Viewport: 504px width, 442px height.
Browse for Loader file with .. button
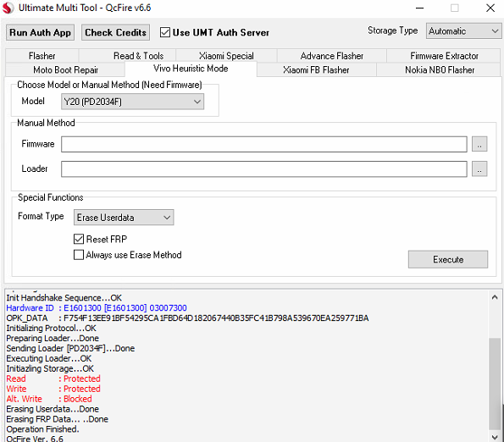point(479,169)
